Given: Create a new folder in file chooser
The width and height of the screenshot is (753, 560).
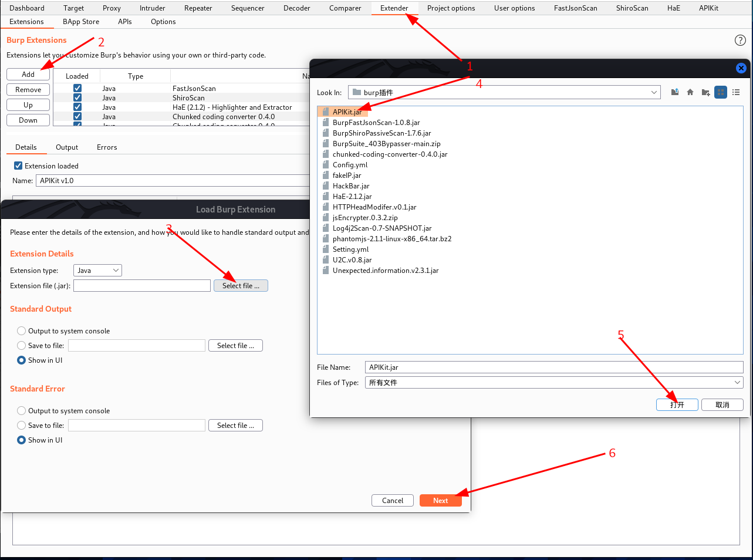Looking at the screenshot, I should tap(705, 92).
